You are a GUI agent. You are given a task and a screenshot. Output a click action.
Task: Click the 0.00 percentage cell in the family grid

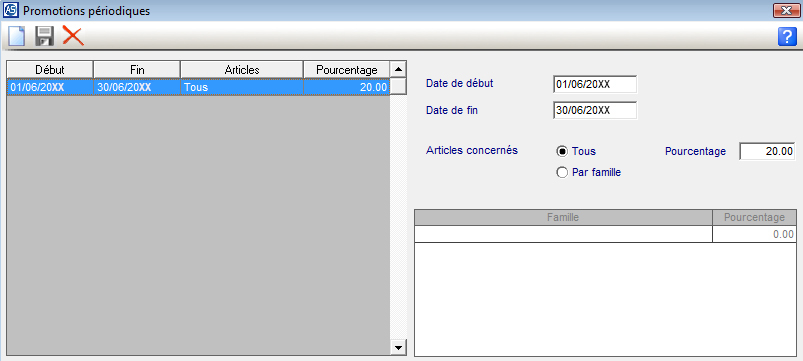[754, 235]
